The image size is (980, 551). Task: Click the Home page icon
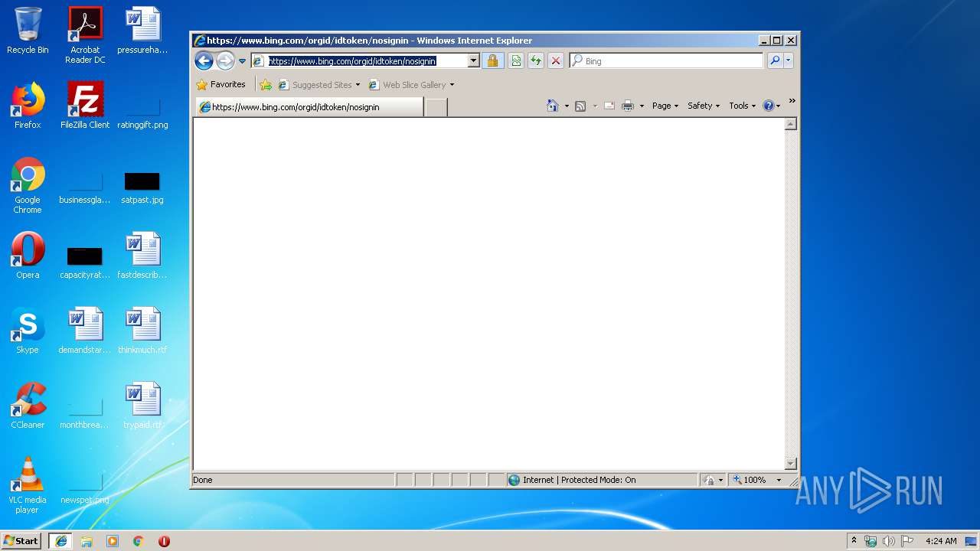(553, 106)
